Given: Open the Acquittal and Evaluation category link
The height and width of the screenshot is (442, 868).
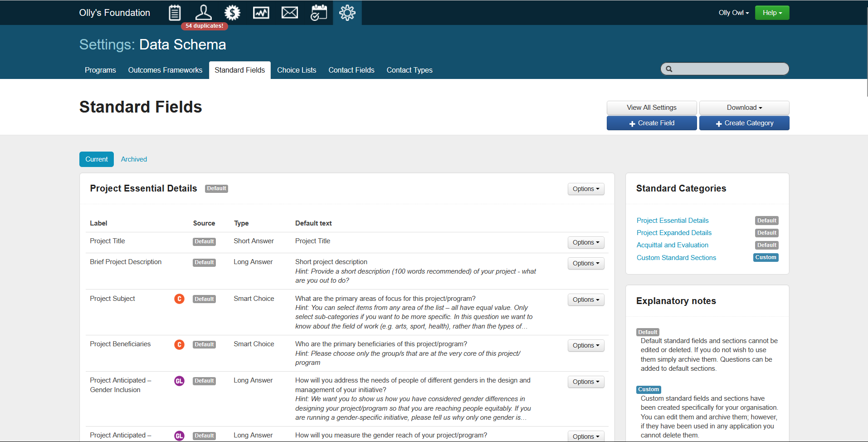Looking at the screenshot, I should tap(672, 245).
